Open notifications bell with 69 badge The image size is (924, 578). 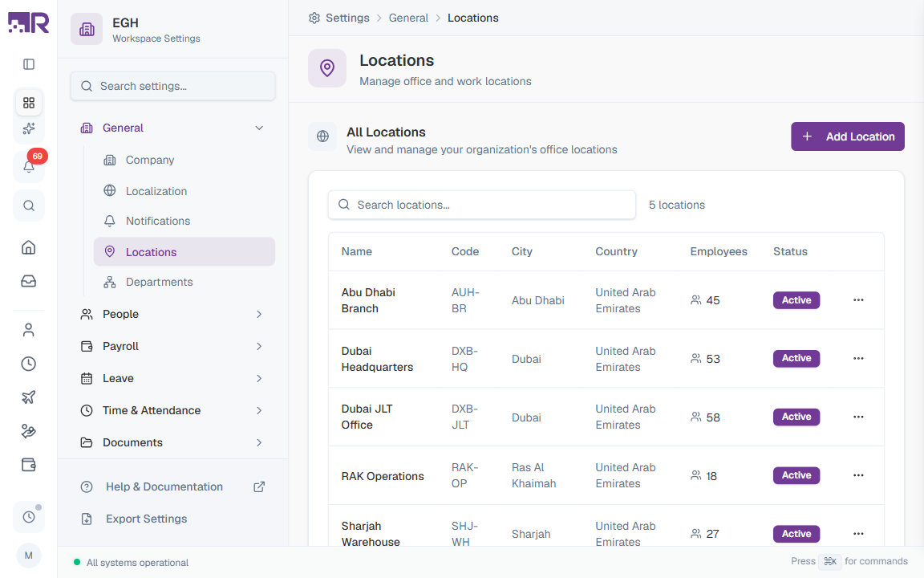click(28, 166)
